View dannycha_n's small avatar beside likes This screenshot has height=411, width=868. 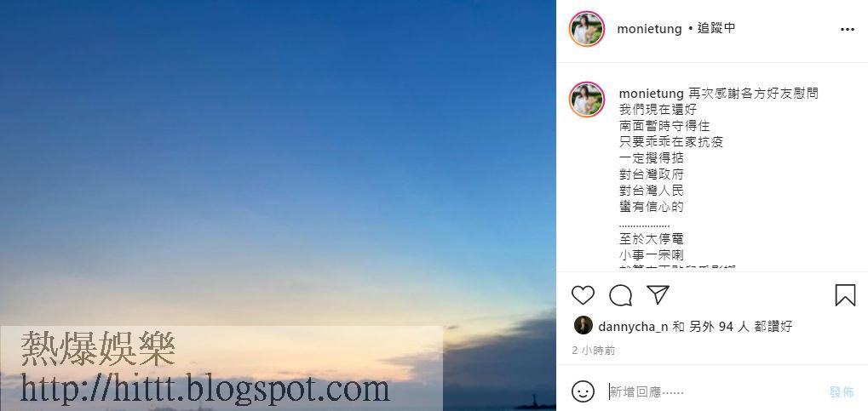coord(583,326)
